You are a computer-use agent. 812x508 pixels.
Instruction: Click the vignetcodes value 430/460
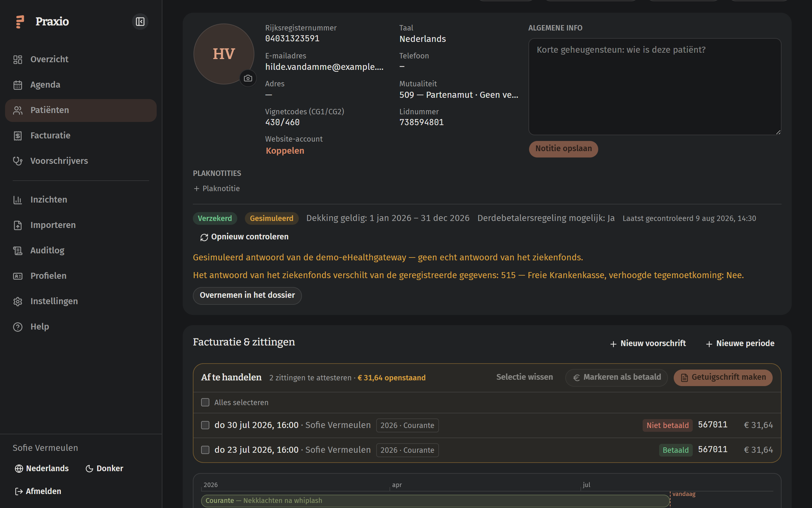click(x=283, y=123)
